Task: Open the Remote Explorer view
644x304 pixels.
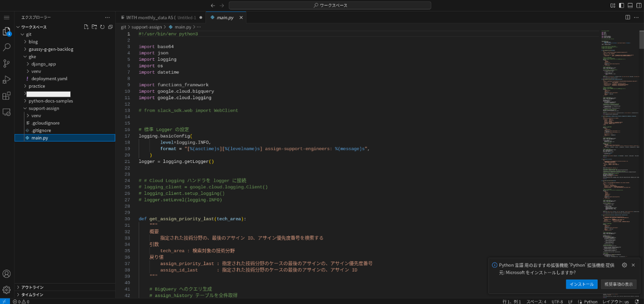Action: coord(6,112)
